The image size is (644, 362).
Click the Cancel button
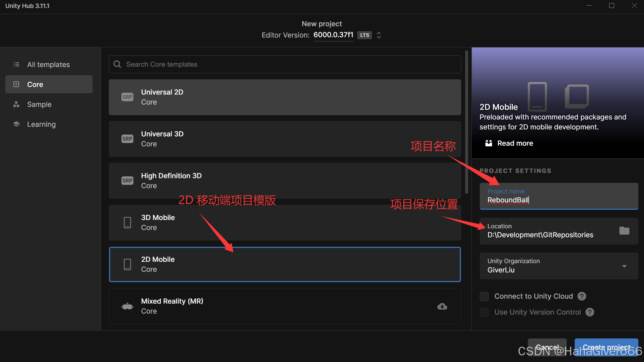click(547, 347)
